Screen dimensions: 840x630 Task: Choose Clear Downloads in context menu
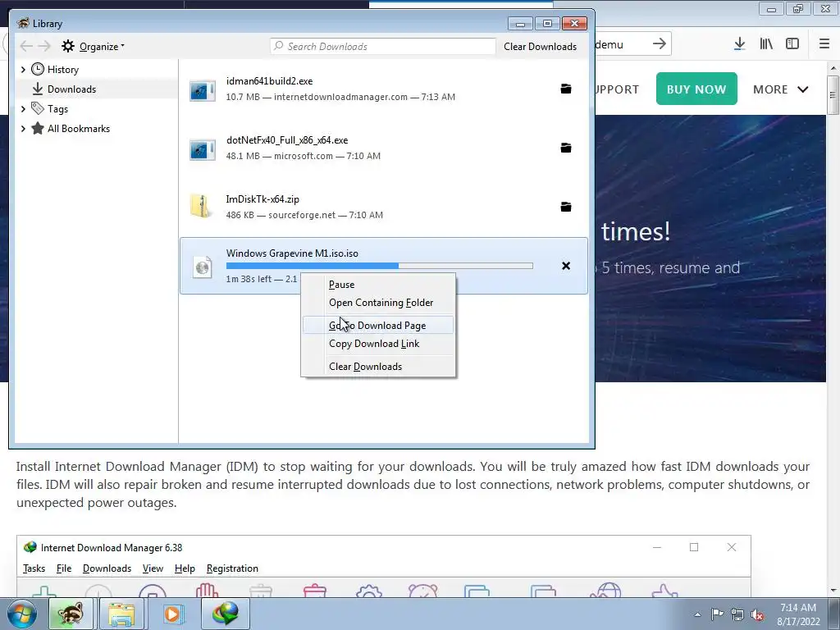[x=378, y=367]
